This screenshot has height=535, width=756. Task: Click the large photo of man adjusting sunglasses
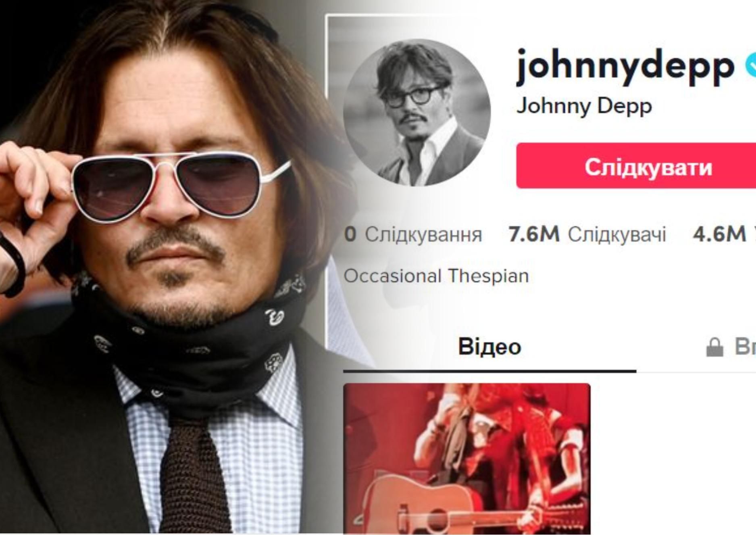161,267
